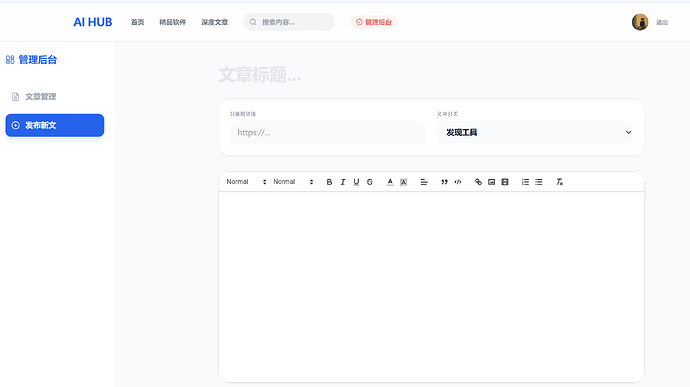Click the 文章标题 title field
The image size is (690, 387).
coord(431,75)
